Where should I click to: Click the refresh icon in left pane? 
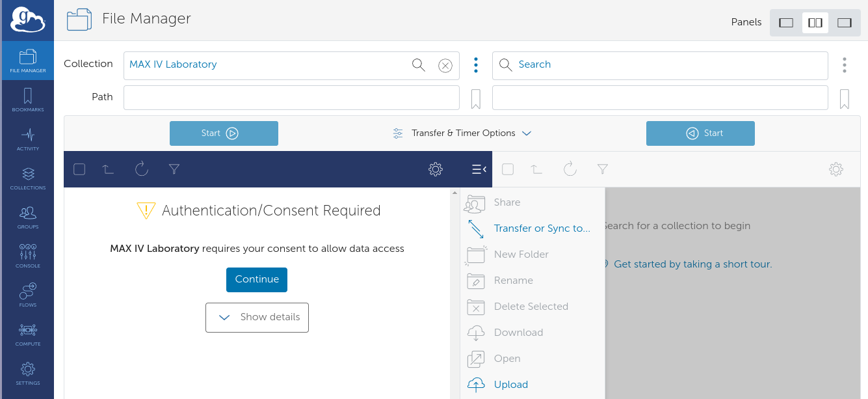tap(142, 169)
